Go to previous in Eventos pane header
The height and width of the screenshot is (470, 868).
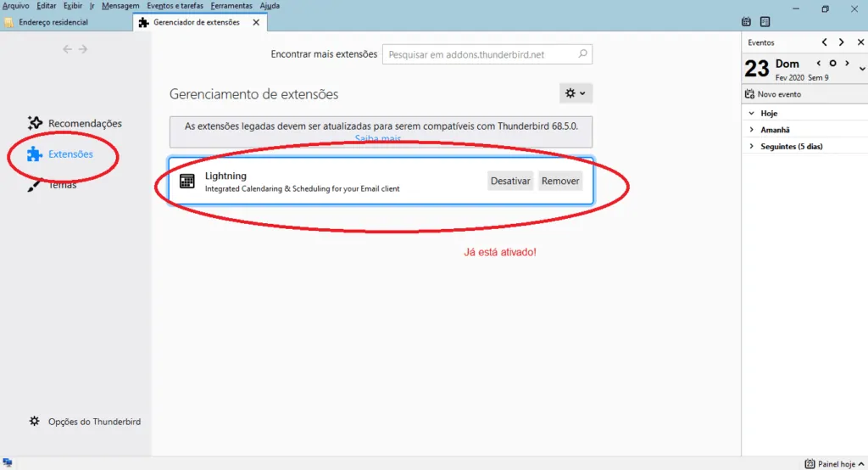point(824,42)
